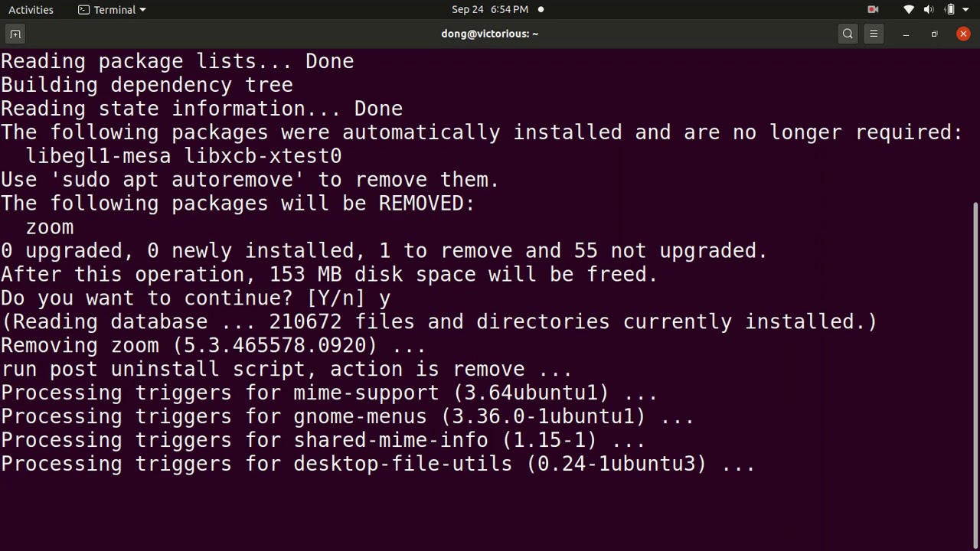980x551 pixels.
Task: Expand the Terminal app menu arrow
Action: click(x=142, y=10)
